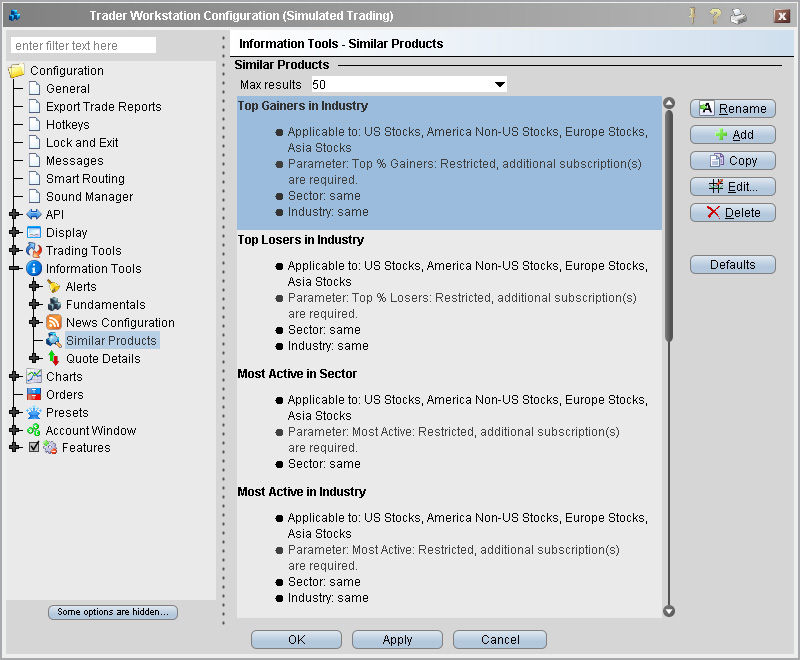Viewport: 800px width, 660px height.
Task: Open Lock and Exit settings
Action: click(x=82, y=143)
